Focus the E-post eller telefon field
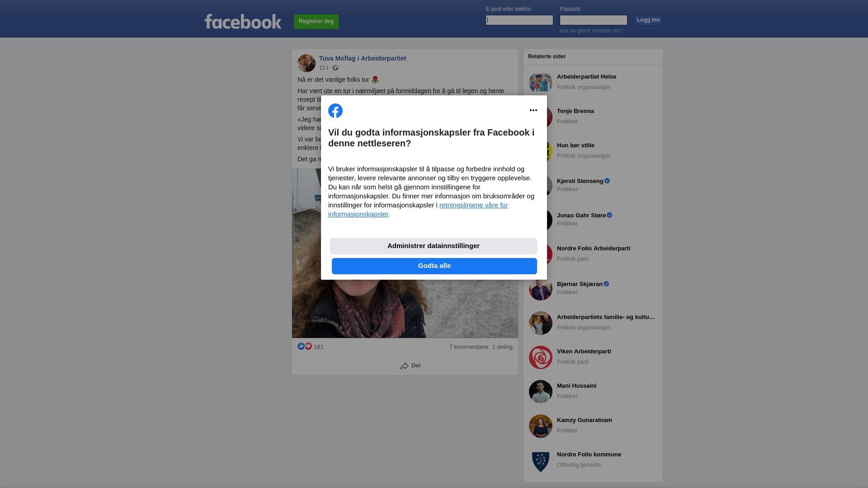 (519, 20)
